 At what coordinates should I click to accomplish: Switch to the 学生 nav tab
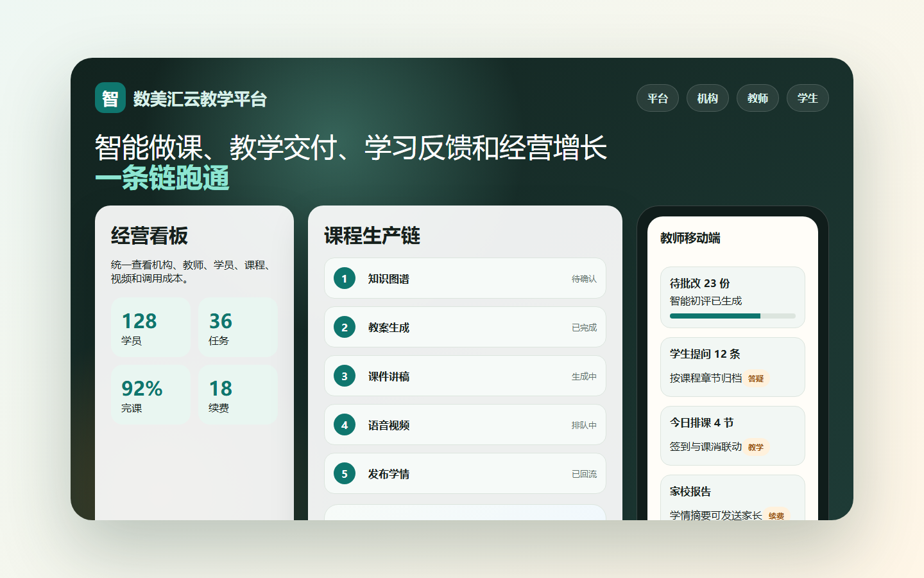click(x=808, y=98)
